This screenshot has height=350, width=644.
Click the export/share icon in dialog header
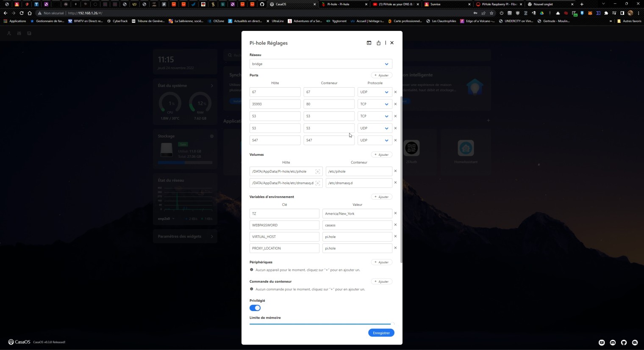(378, 43)
